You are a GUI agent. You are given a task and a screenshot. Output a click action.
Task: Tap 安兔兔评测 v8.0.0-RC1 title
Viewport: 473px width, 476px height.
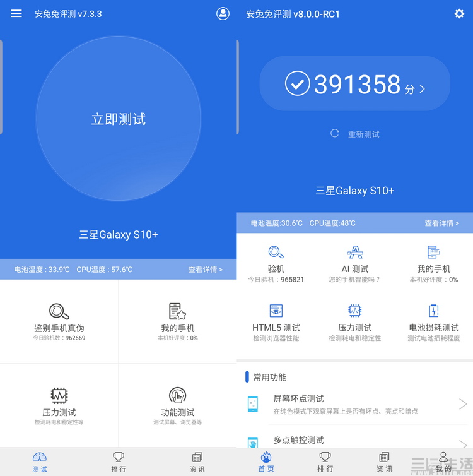point(293,14)
